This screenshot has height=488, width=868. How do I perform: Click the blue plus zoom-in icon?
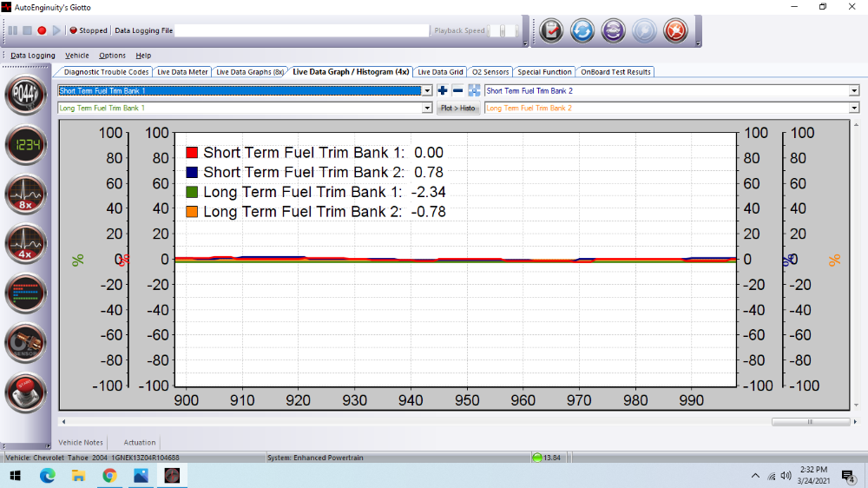(x=443, y=90)
